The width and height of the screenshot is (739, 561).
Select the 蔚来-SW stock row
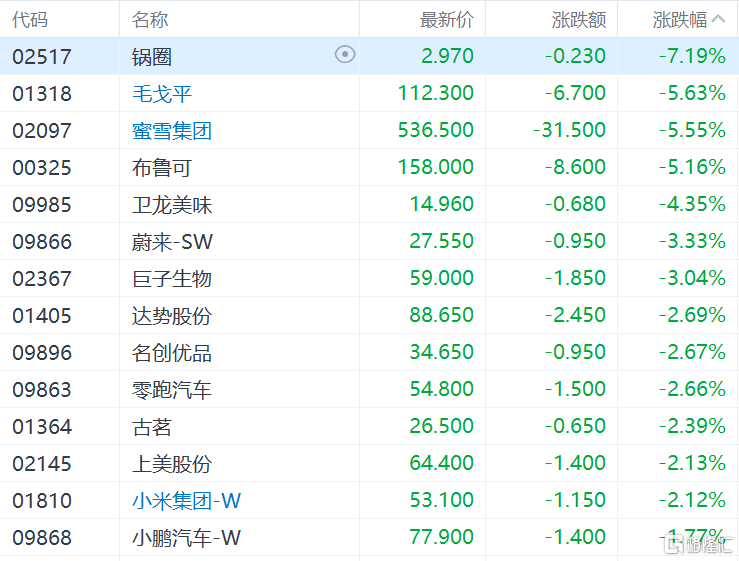[370, 241]
